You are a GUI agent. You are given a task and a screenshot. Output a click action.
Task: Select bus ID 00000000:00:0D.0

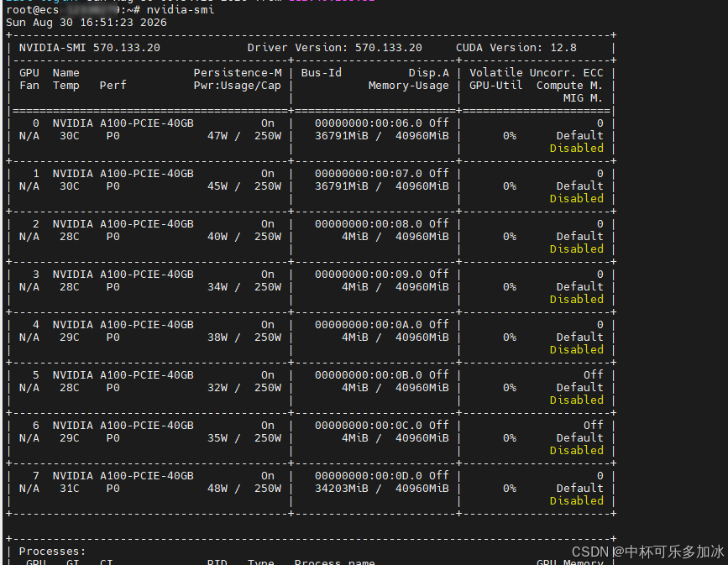point(369,475)
